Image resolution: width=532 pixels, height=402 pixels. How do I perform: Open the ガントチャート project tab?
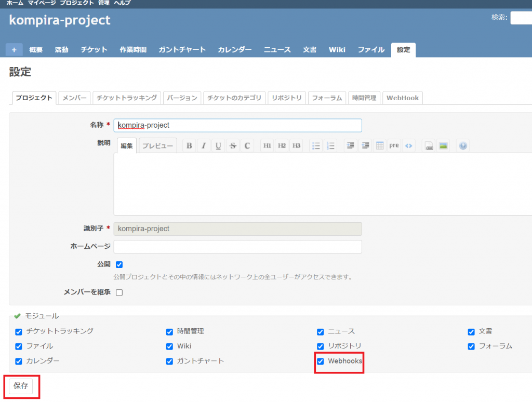pyautogui.click(x=182, y=49)
